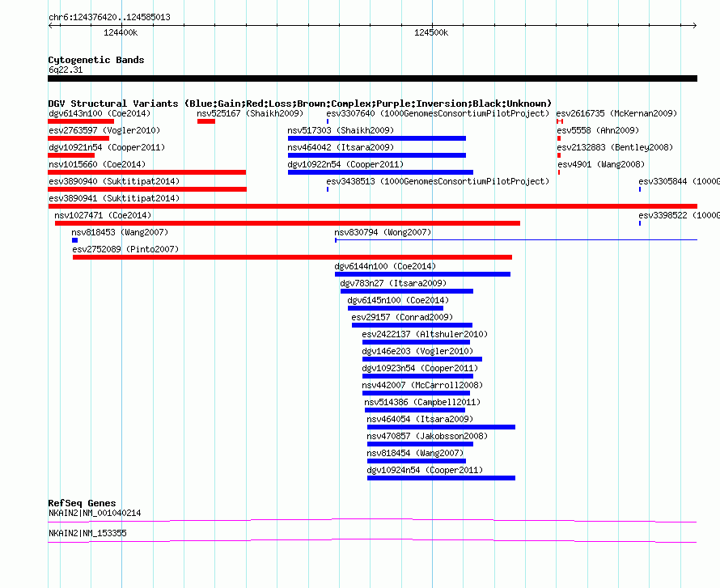Viewport: 720px width, 588px height.
Task: Click the esv3305844 variant label
Action: [679, 181]
